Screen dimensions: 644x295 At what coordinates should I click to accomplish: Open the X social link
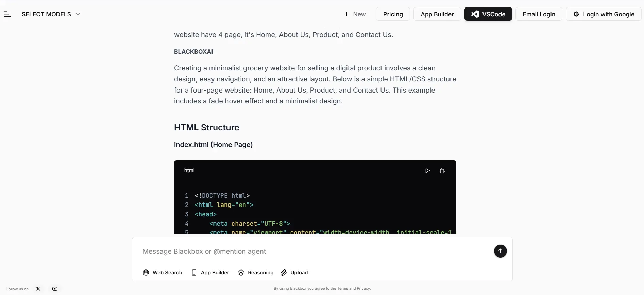tap(38, 289)
